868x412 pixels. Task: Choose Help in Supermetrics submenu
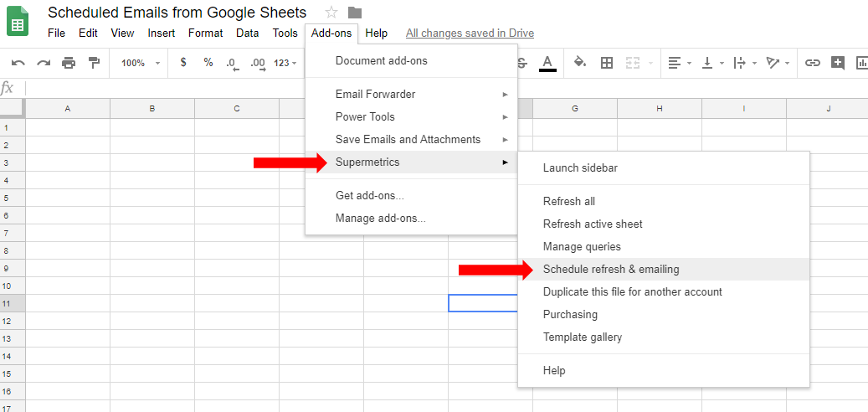point(664,370)
